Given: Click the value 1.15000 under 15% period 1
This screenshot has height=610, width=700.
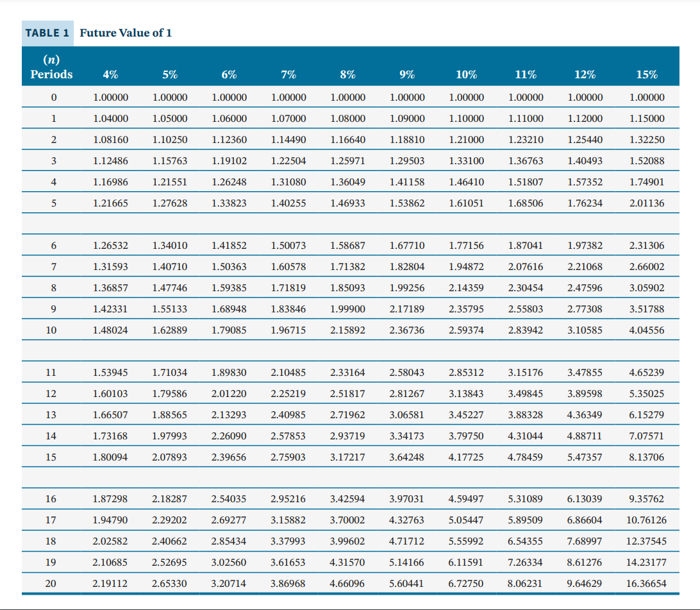Looking at the screenshot, I should pyautogui.click(x=647, y=119).
